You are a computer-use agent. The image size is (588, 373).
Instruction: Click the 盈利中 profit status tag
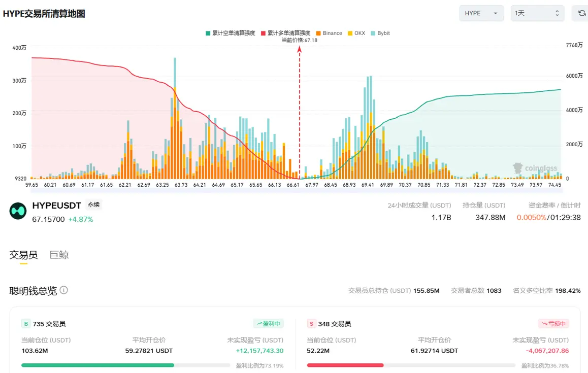[x=269, y=323]
